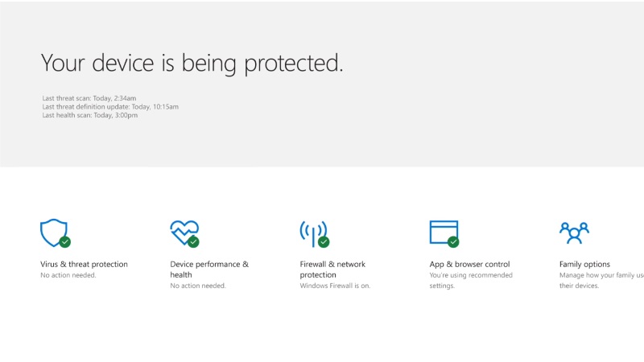Screen dimensions: 644x362
Task: Select the Family options label
Action: coord(584,264)
